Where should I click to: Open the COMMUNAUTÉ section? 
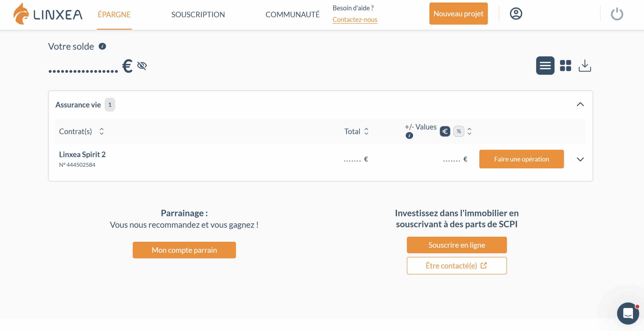click(292, 14)
